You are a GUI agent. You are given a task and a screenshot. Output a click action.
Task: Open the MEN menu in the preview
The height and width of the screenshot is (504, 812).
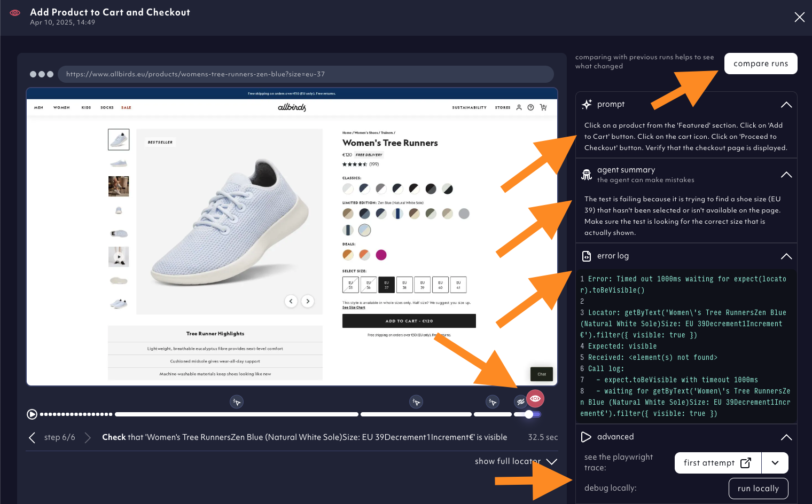point(38,107)
